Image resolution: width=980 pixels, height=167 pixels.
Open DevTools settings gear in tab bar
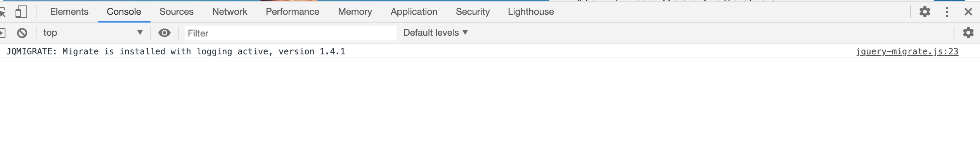pos(925,12)
